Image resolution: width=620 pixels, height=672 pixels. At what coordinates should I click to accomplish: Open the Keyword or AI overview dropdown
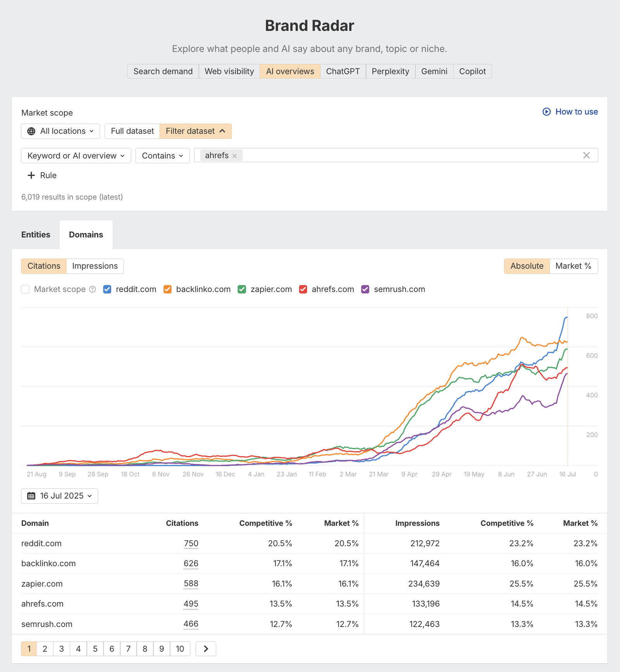point(76,155)
